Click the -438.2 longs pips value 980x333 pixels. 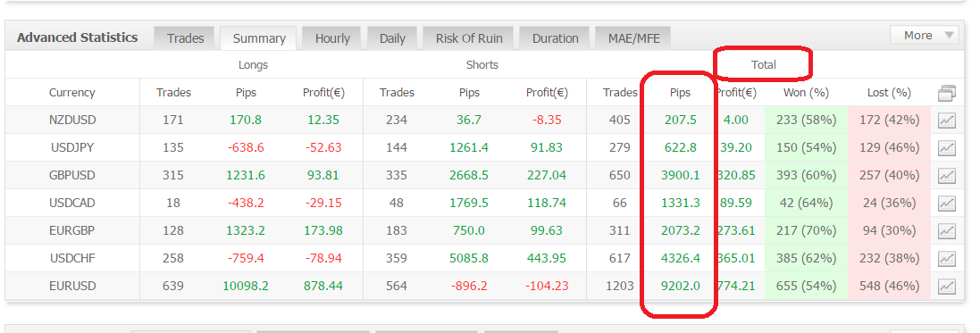tap(246, 203)
